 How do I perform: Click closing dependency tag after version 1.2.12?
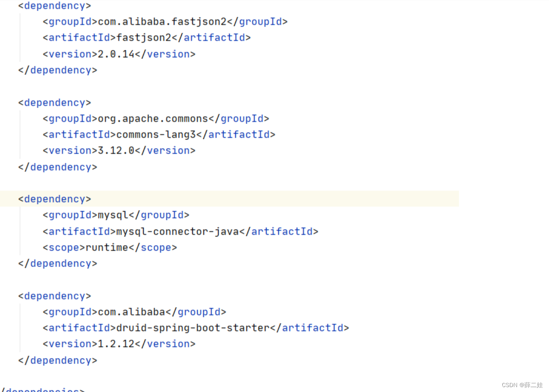58,360
